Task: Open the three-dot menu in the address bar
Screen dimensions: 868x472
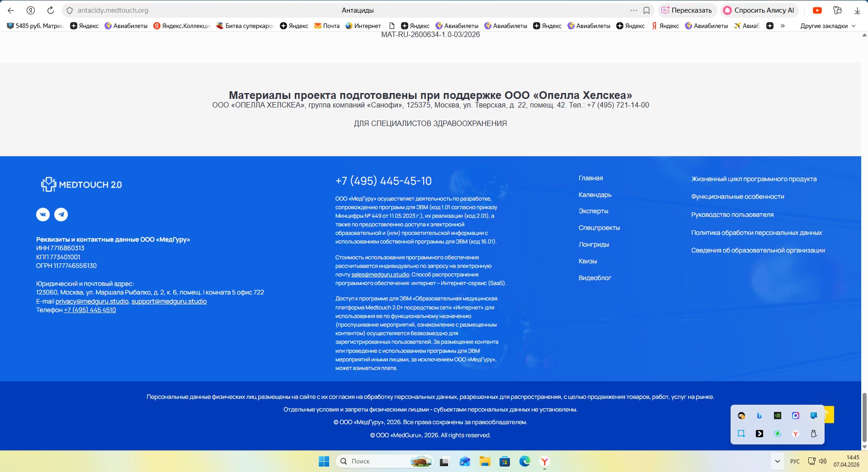Action: 634,10
